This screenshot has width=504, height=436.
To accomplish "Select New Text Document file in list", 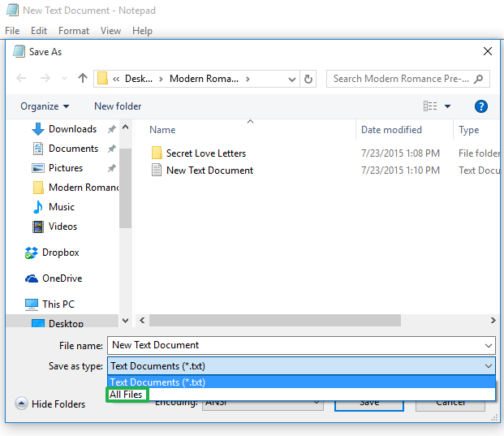I will click(209, 171).
